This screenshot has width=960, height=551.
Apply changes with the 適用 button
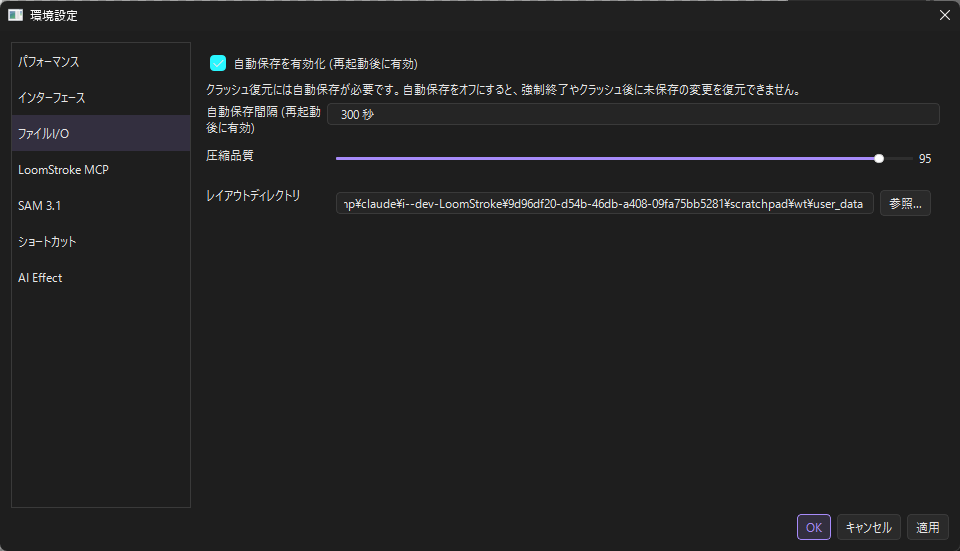pos(927,527)
